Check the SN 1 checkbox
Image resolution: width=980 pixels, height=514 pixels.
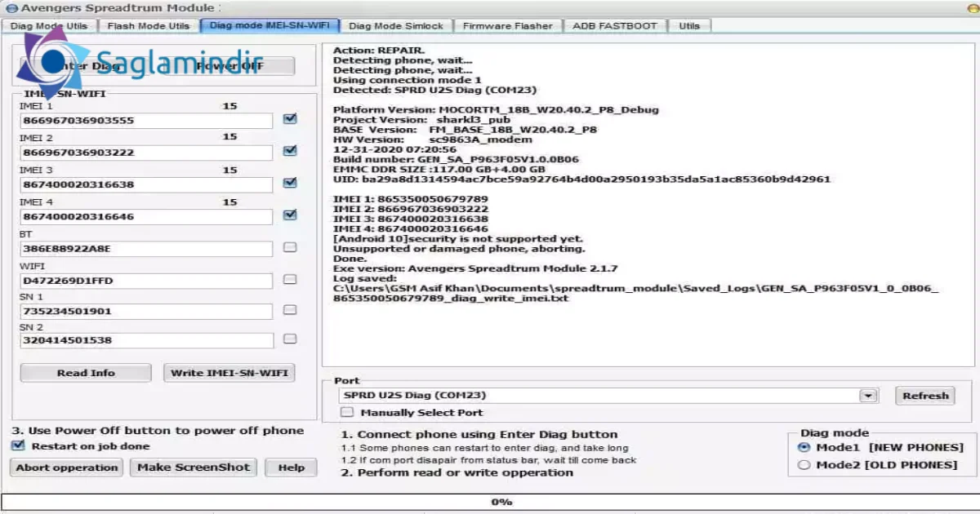tap(290, 310)
